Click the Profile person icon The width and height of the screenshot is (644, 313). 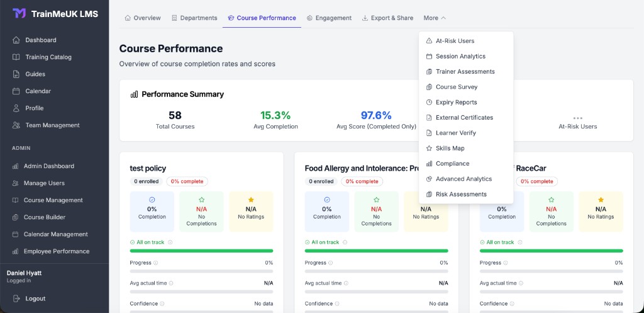tap(16, 108)
